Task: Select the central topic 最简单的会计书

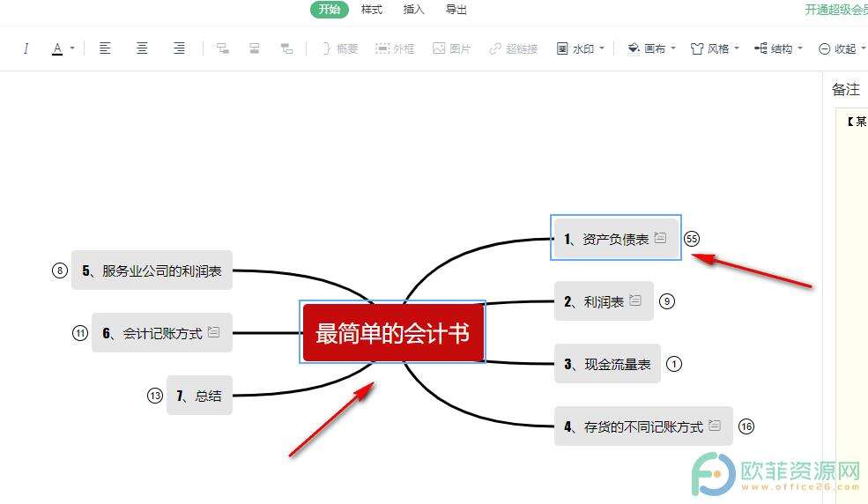Action: pos(392,332)
